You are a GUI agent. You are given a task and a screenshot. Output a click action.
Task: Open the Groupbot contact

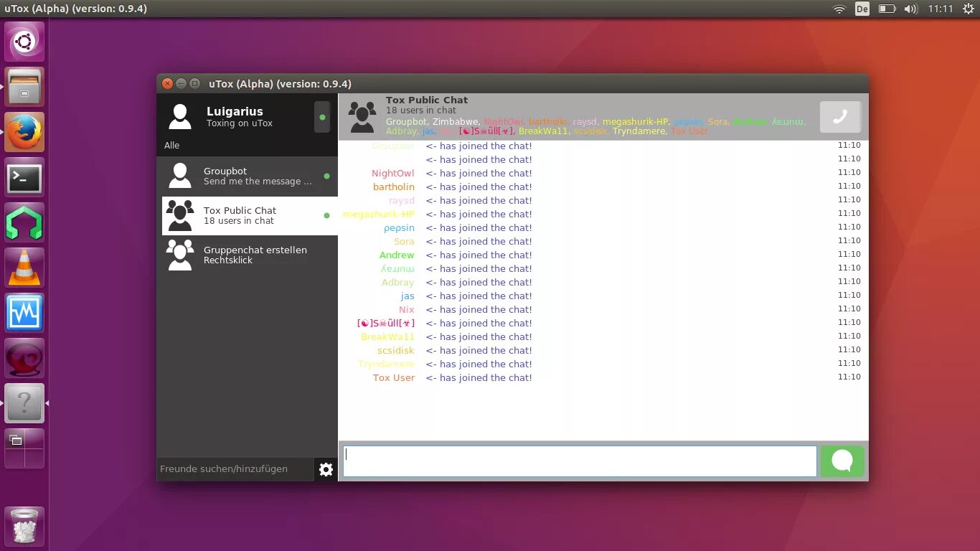pyautogui.click(x=248, y=176)
